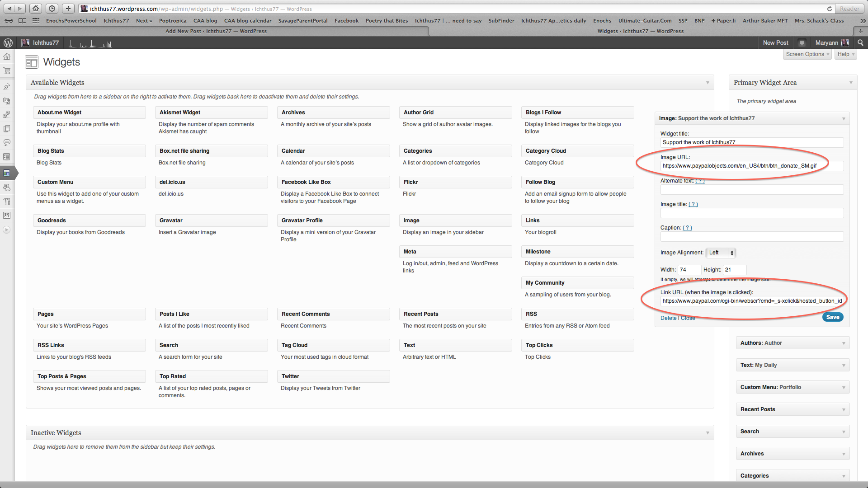The image size is (868, 488).
Task: Switch to the Add New Post browser tab
Action: coord(216,31)
